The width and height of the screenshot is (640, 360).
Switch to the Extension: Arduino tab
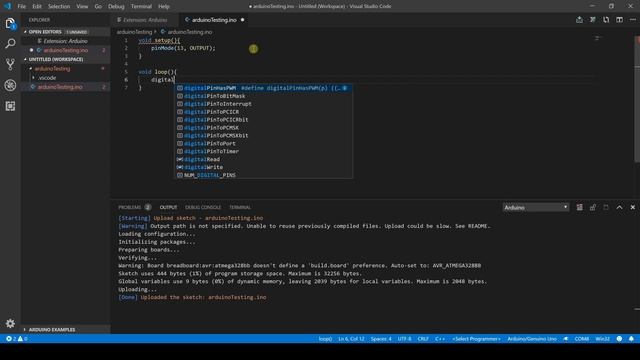144,20
